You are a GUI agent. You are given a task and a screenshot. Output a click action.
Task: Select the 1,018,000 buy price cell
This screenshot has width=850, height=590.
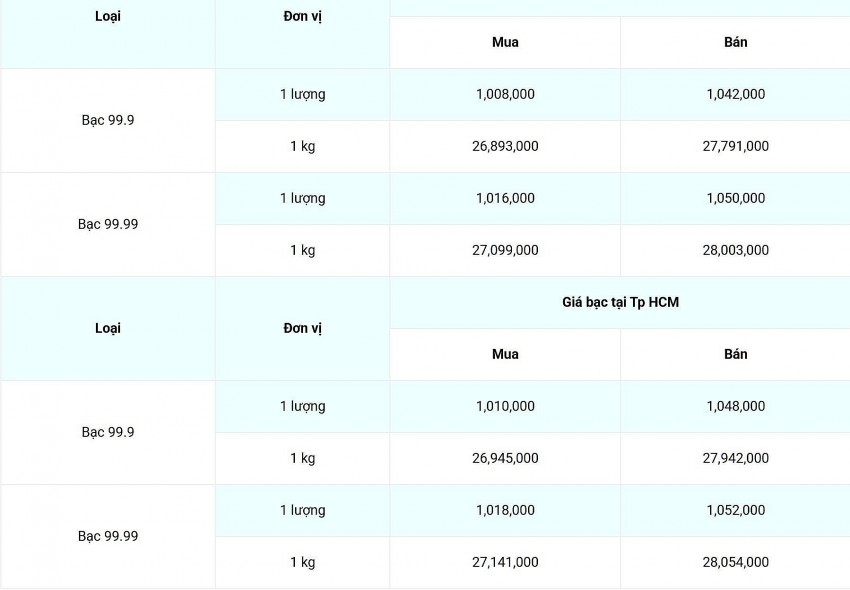pos(505,510)
